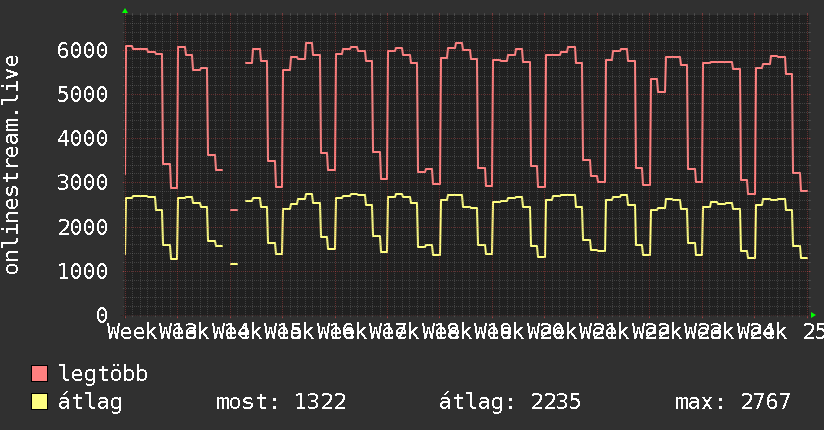
Task: Click the yellow átlag legend swatch
Action: point(39,401)
